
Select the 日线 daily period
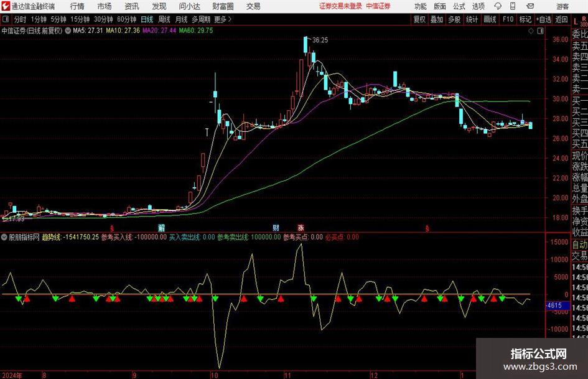147,19
